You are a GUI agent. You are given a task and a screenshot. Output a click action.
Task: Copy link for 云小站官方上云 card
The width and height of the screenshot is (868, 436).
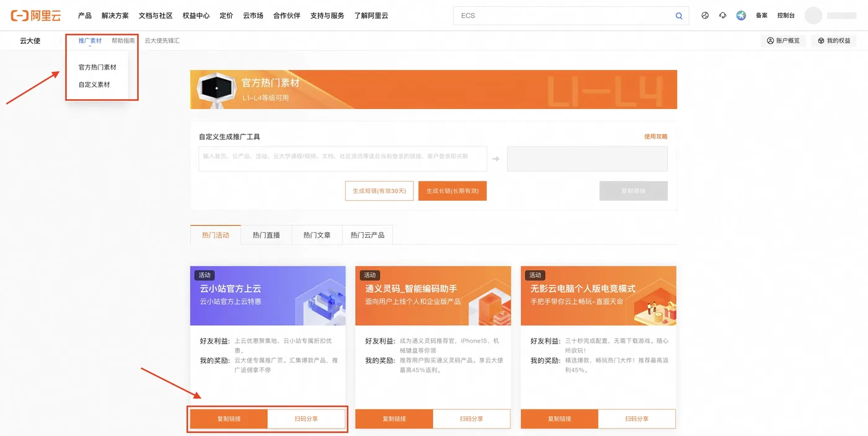pyautogui.click(x=229, y=419)
